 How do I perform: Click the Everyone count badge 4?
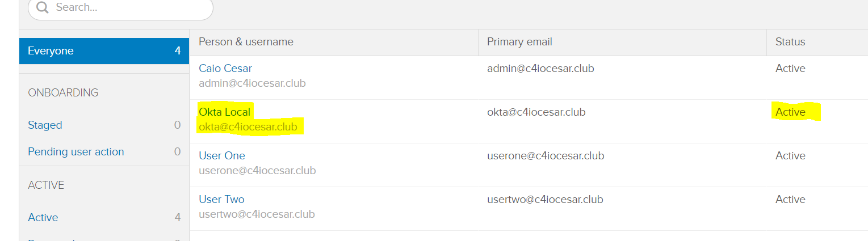tap(178, 51)
